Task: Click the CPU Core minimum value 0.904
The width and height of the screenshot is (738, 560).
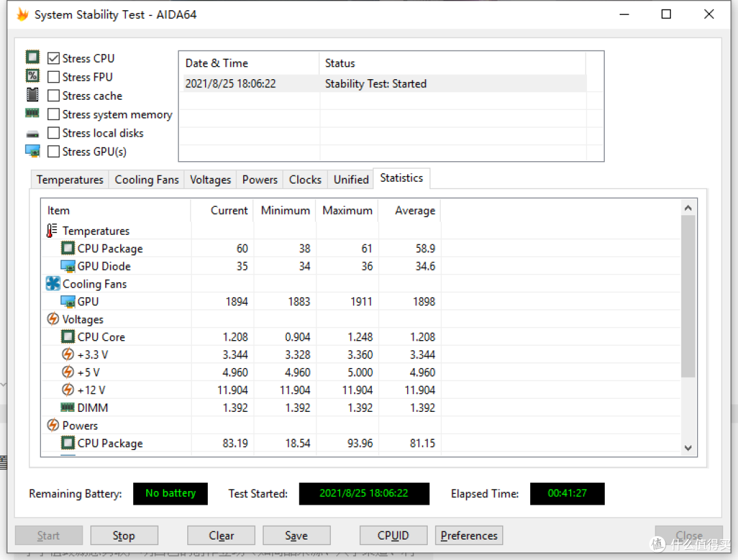Action: point(297,337)
